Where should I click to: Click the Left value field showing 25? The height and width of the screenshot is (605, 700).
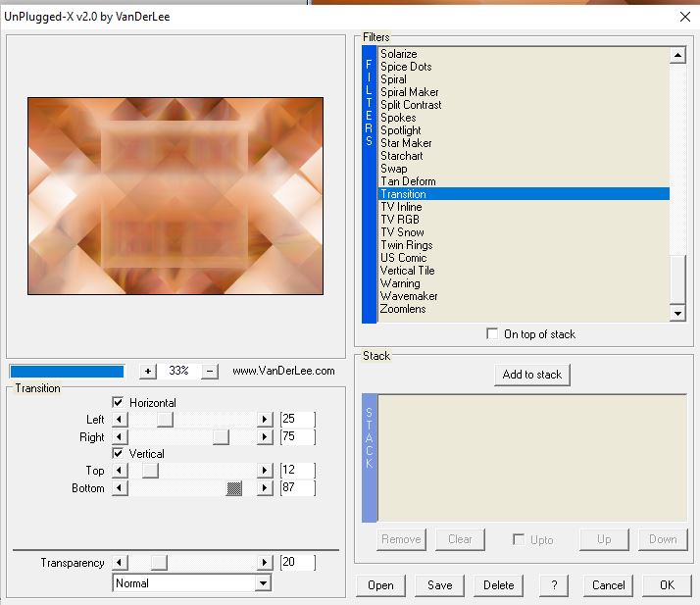click(x=298, y=420)
